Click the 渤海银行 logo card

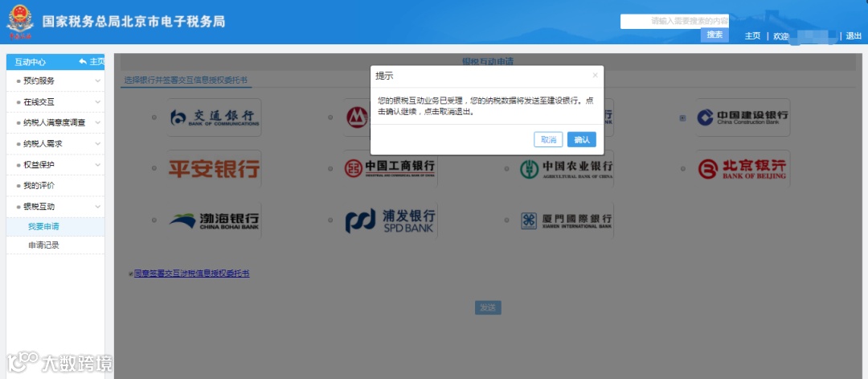(x=215, y=220)
